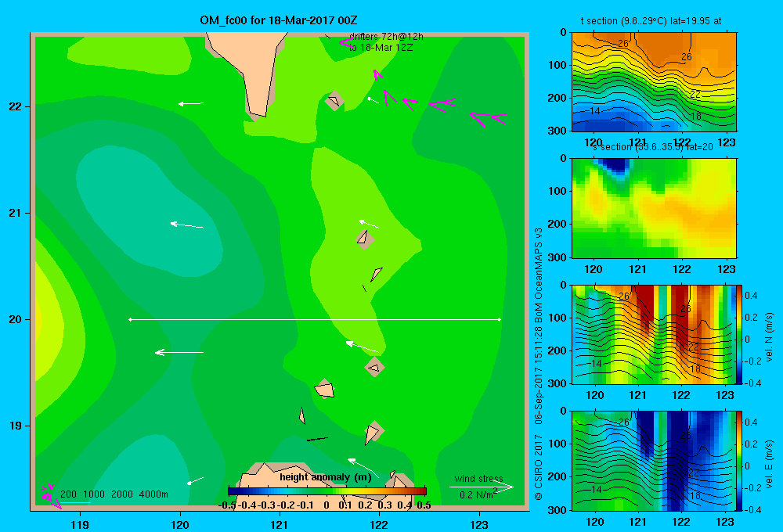The width and height of the screenshot is (783, 532).
Task: Select the 'height anomaly (m)' label
Action: (x=326, y=477)
